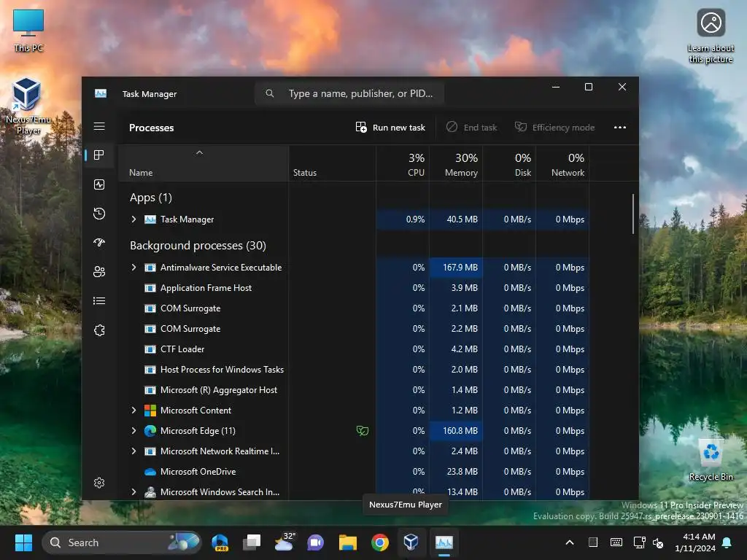This screenshot has height=560, width=747.
Task: Expand the Microsoft Content process group
Action: click(x=134, y=410)
